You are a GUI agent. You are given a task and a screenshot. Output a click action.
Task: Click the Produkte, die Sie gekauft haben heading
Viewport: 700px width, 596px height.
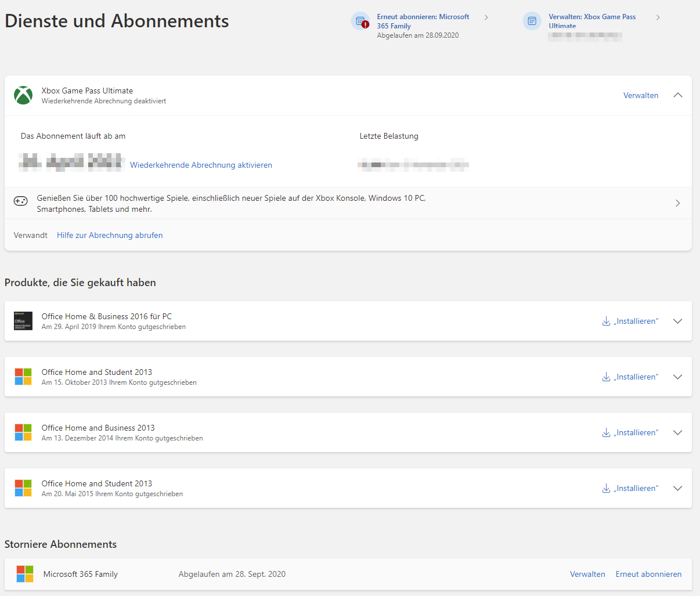[80, 283]
